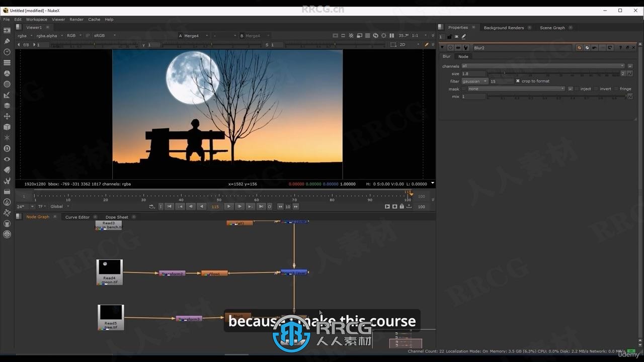Screen dimensions: 644x362
Task: Open the Views nodes eye icon
Action: coord(7,159)
